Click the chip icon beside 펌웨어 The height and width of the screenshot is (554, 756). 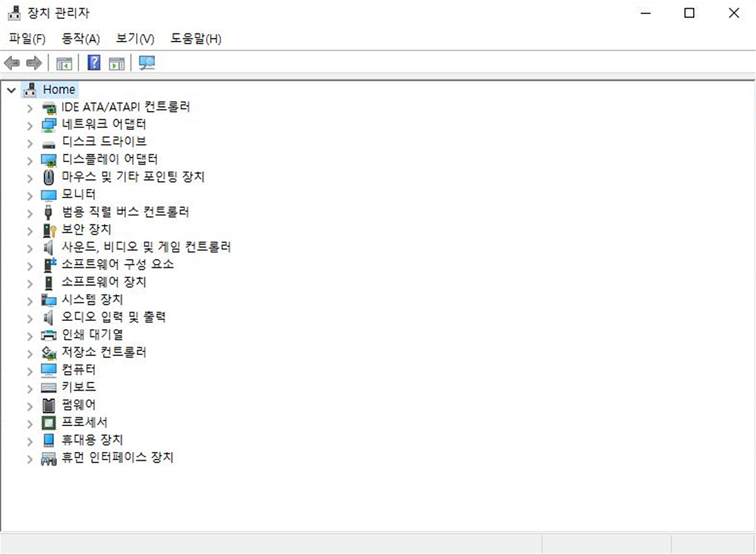49,405
